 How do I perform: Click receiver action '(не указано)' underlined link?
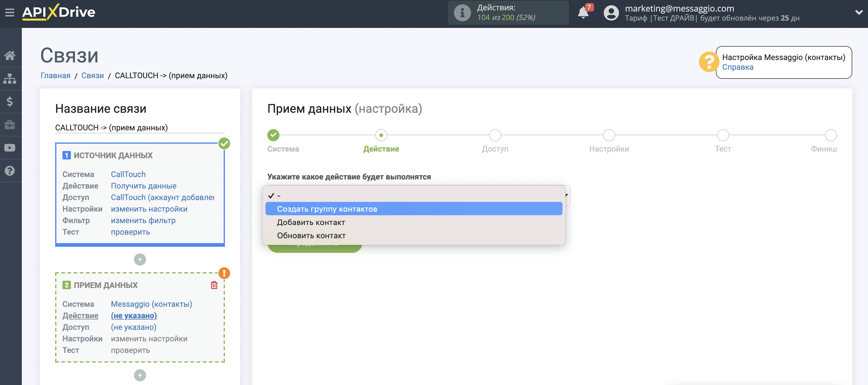[134, 316]
